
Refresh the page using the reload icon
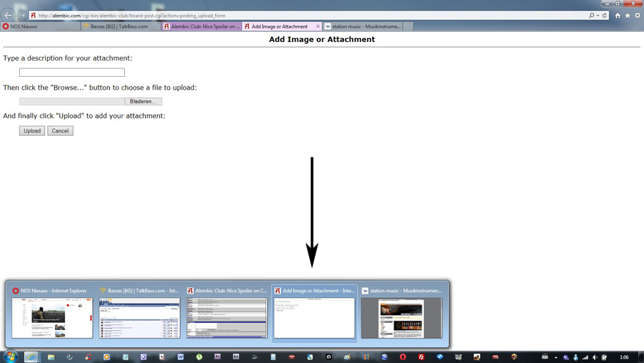606,15
